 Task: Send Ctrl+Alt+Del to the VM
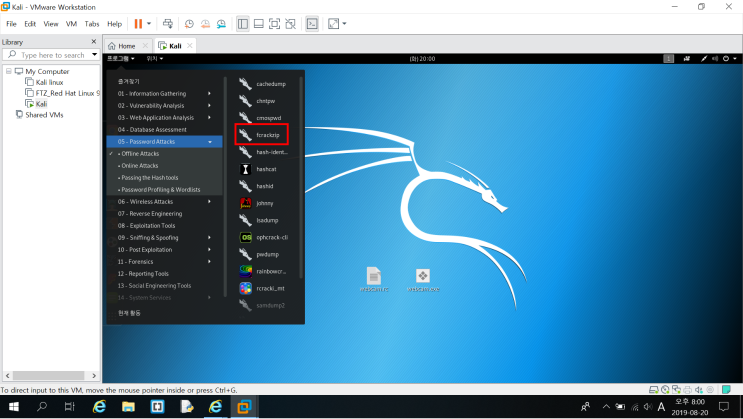168,24
